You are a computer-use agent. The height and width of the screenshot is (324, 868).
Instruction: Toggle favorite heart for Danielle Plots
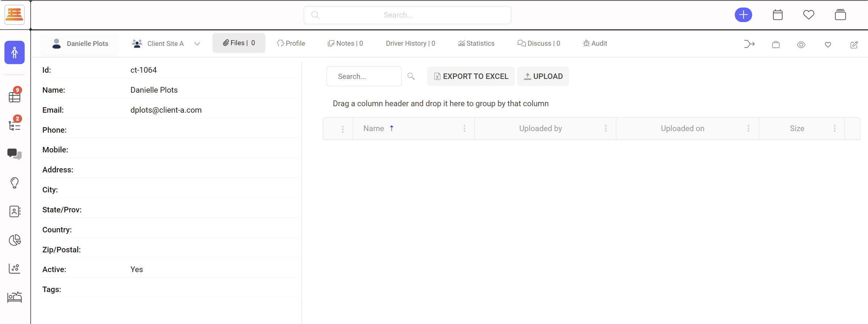coord(828,44)
